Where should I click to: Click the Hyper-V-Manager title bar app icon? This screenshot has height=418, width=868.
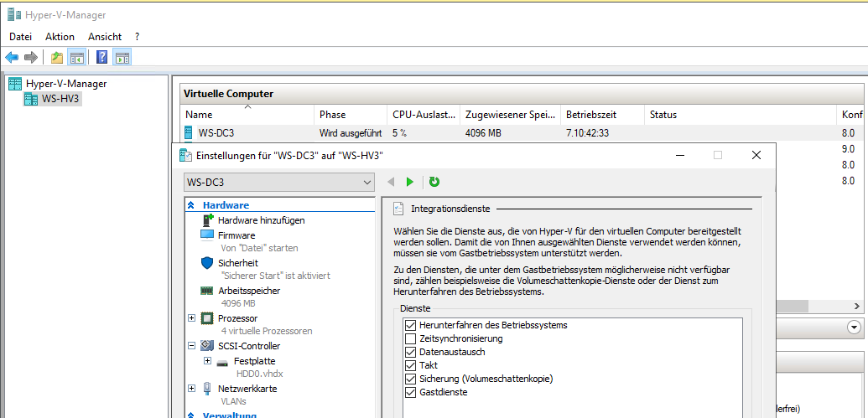click(x=14, y=15)
